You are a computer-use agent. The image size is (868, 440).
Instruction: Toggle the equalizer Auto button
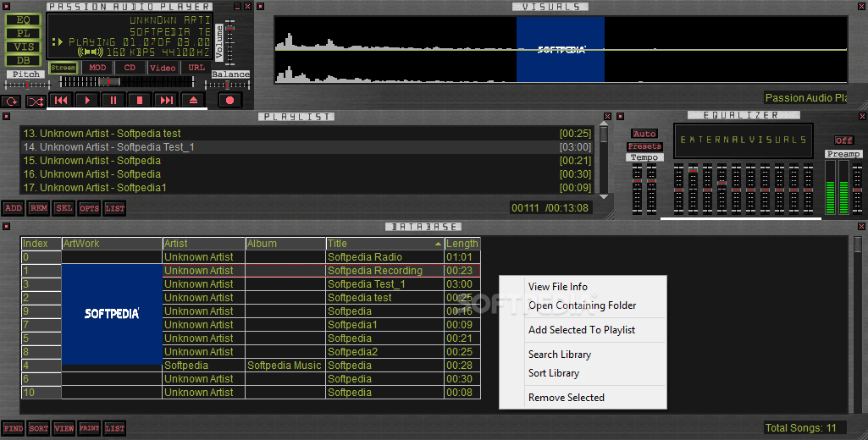point(644,134)
